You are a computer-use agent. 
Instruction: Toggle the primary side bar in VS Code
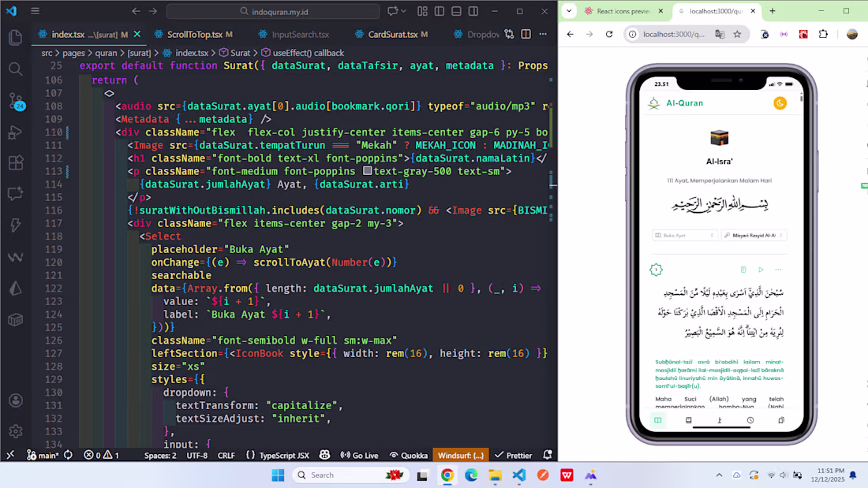[x=440, y=11]
